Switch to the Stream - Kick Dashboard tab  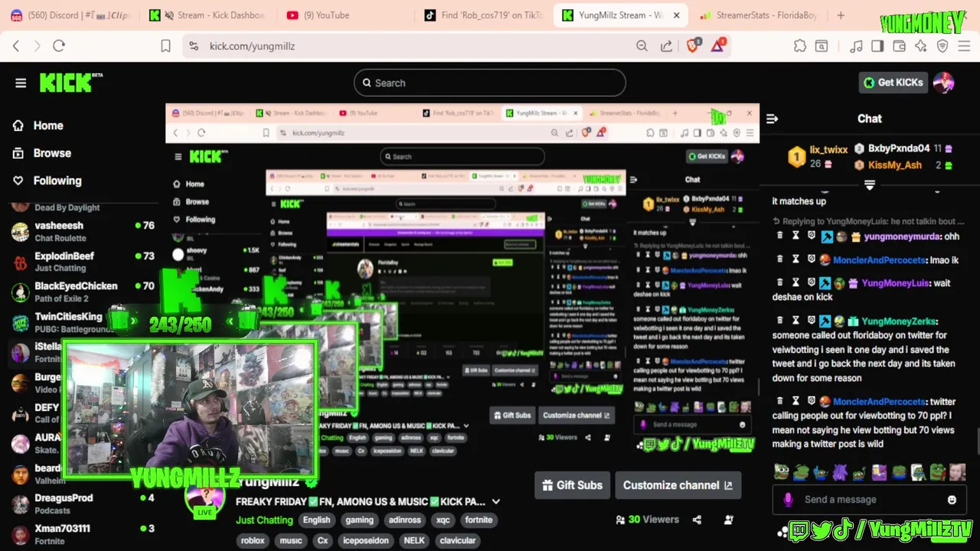207,15
